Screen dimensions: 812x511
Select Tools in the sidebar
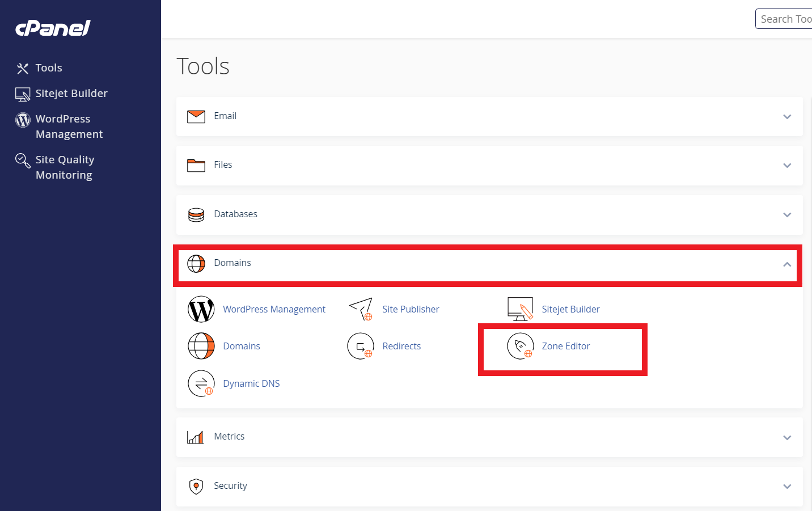point(49,68)
